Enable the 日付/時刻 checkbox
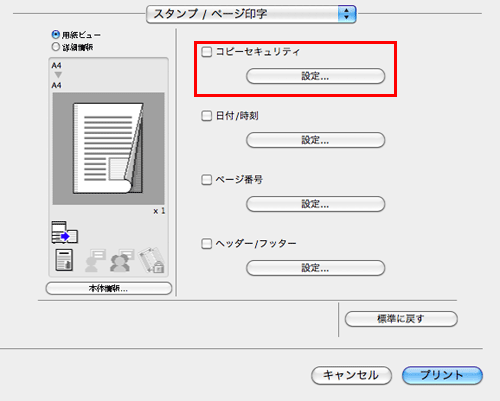 (207, 116)
